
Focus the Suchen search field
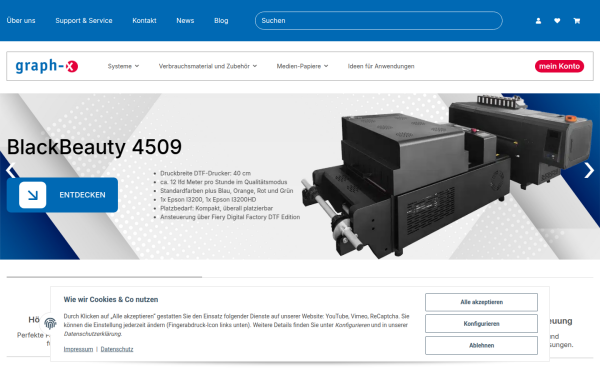tap(378, 21)
